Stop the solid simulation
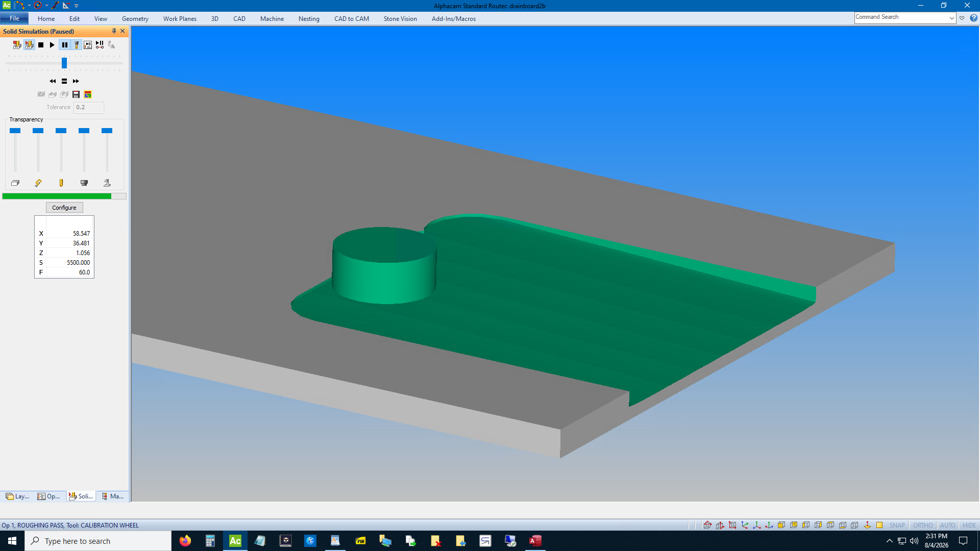Viewport: 980px width, 551px height. coord(41,45)
